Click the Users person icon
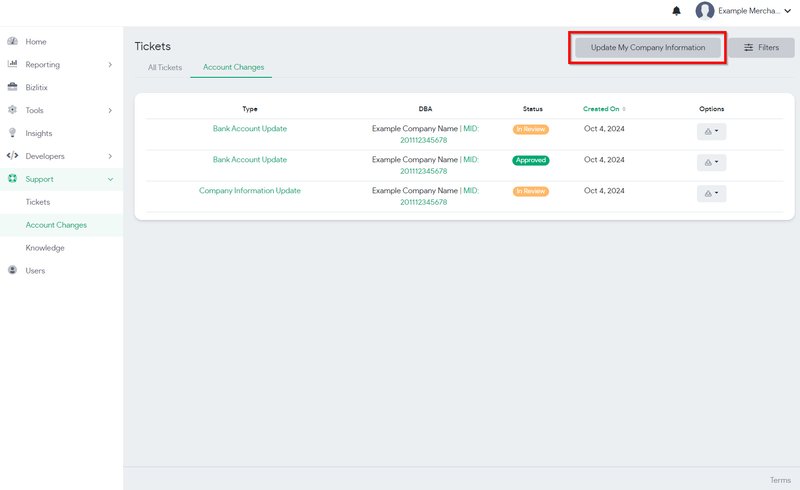800x490 pixels. (13, 270)
